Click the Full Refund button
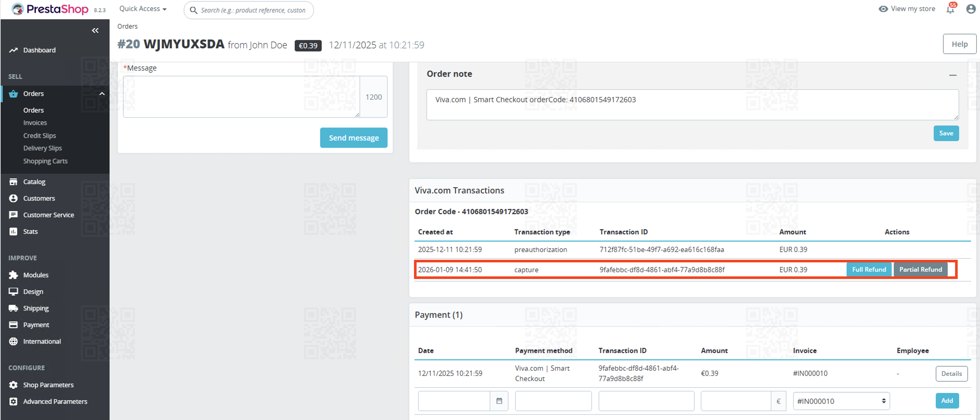This screenshot has width=980, height=420. tap(868, 269)
